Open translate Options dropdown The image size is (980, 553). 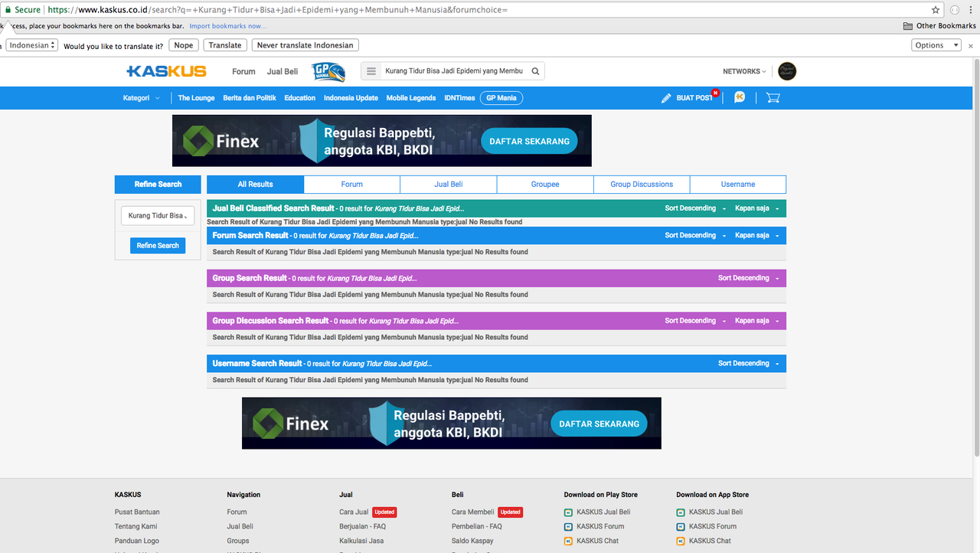tap(936, 45)
